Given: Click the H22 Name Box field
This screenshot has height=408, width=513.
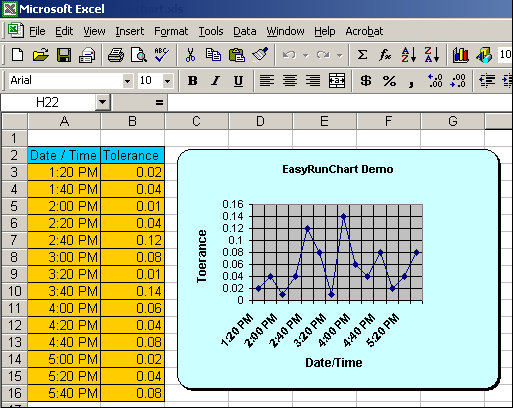Looking at the screenshot, I should click(48, 102).
